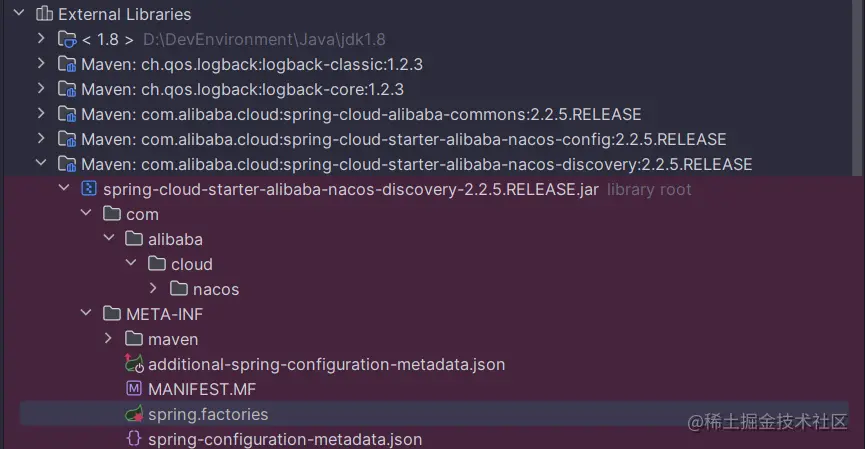Select the alibaba package folder
Screen dimensions: 865x449
coord(175,239)
